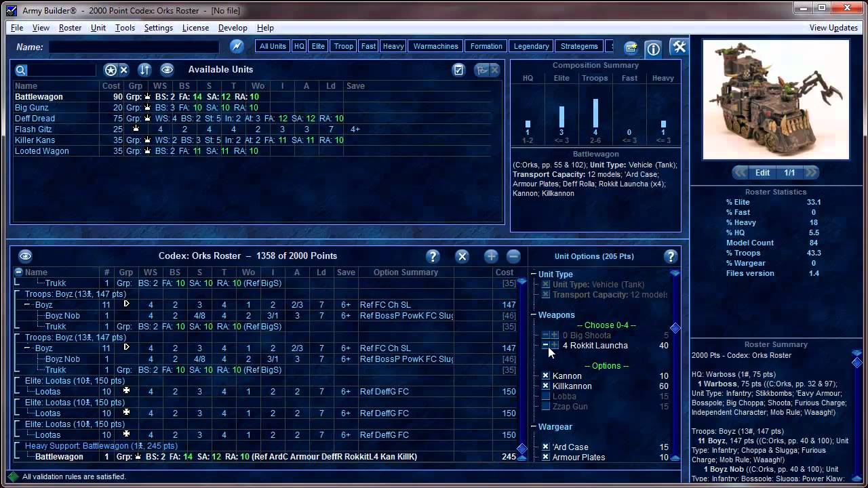
Task: Click the plus icon in roster header
Action: tap(491, 256)
